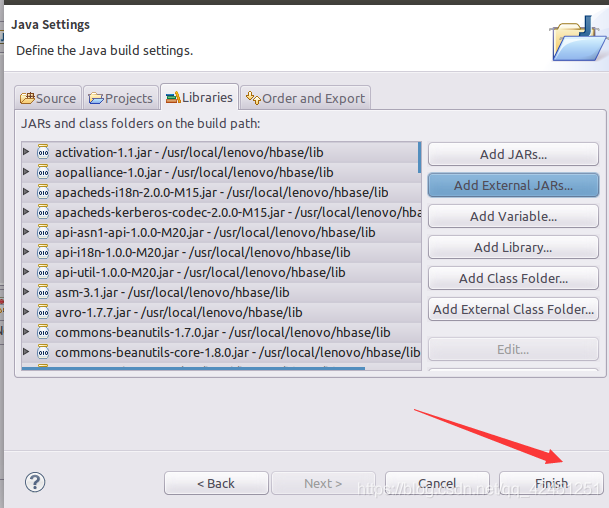Click the jar icon beside commons-beanutils-core-1.8.0.jar
This screenshot has height=508, width=609.
[43, 352]
